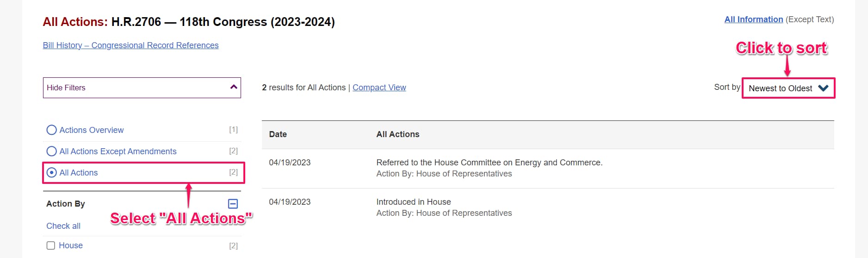Choose All Actions Except Amendments option
This screenshot has height=258, width=868.
pyautogui.click(x=52, y=151)
